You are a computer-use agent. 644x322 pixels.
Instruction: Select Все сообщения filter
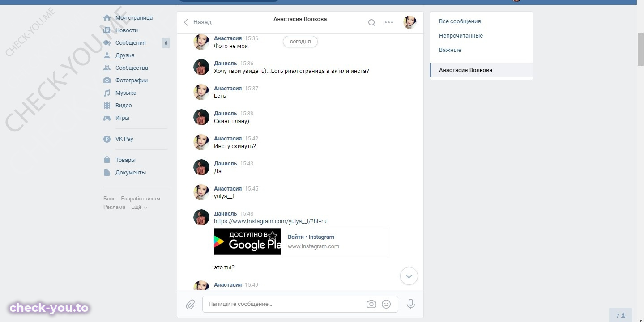(460, 21)
